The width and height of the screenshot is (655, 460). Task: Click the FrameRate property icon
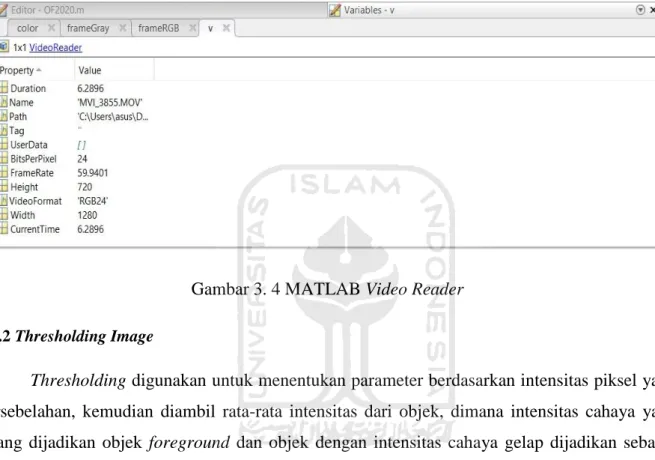[4, 173]
